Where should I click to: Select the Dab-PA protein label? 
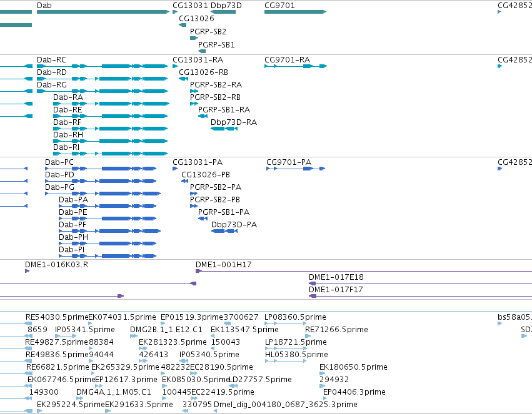pos(73,200)
